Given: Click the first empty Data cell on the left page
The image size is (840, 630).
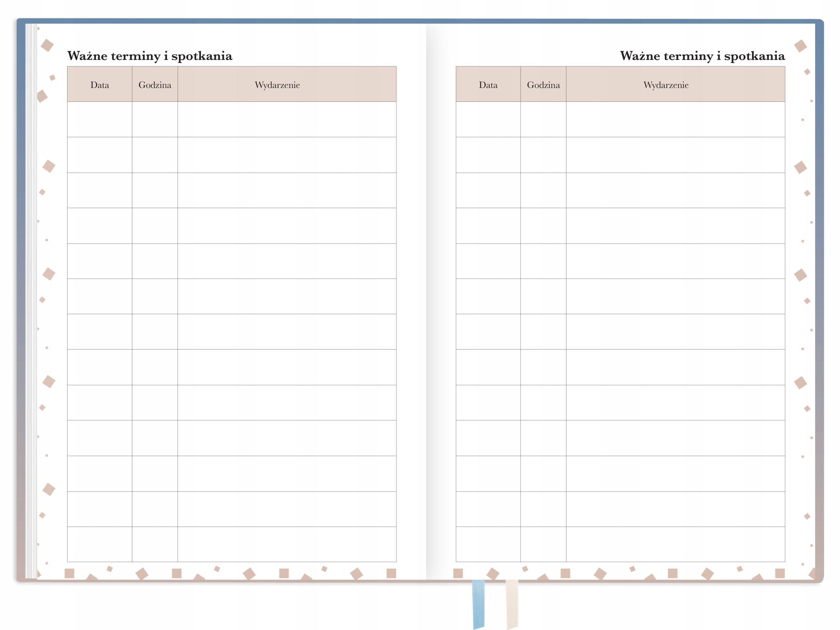Looking at the screenshot, I should click(99, 119).
